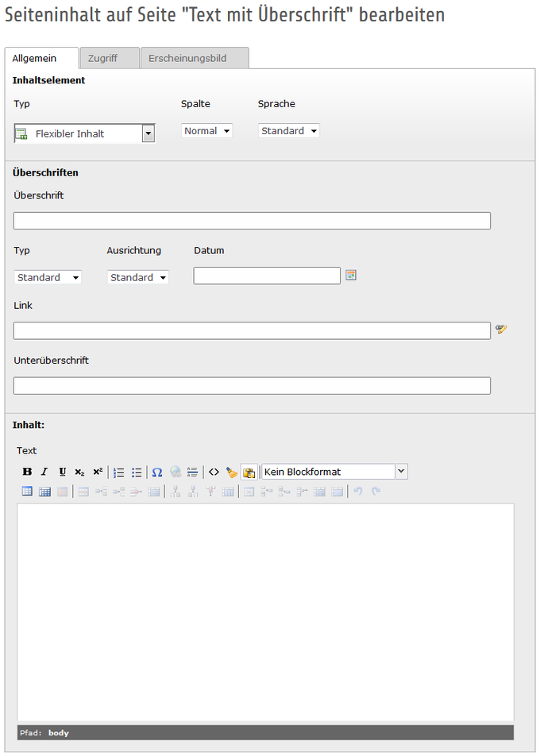Expand the Spalte Normal dropdown
540x756 pixels.
point(206,131)
